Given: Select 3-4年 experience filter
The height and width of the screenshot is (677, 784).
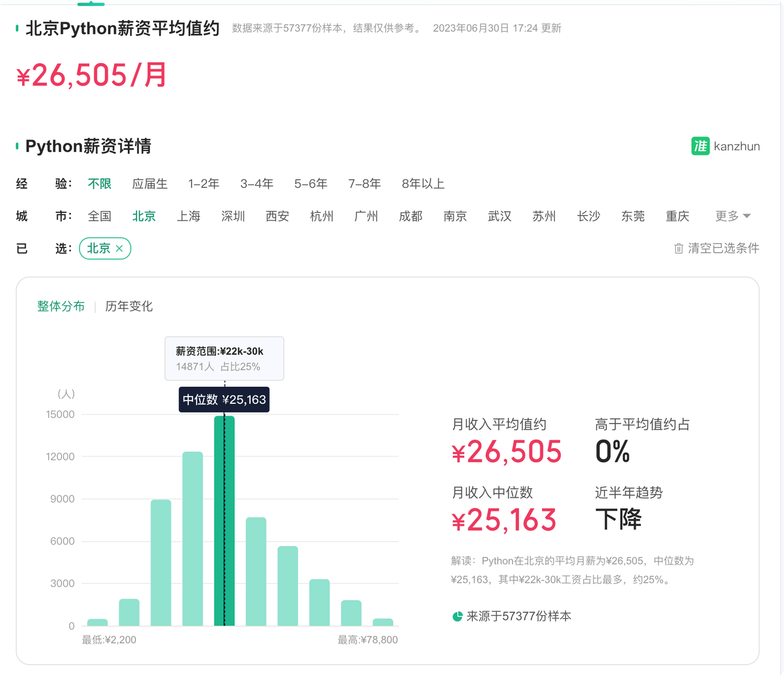Looking at the screenshot, I should pyautogui.click(x=257, y=184).
